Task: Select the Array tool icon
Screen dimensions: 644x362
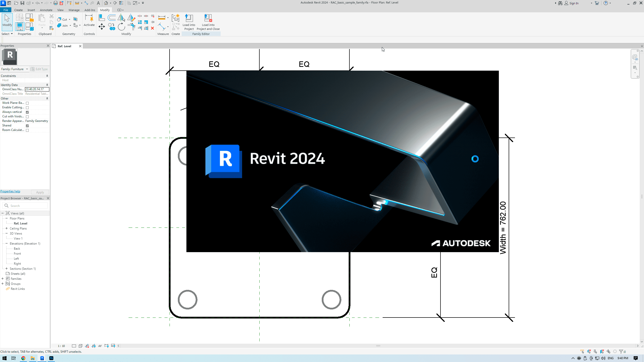Action: pyautogui.click(x=140, y=22)
